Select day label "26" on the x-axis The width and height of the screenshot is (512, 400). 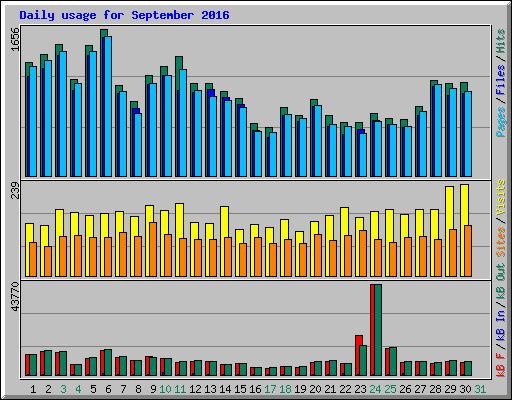405,389
